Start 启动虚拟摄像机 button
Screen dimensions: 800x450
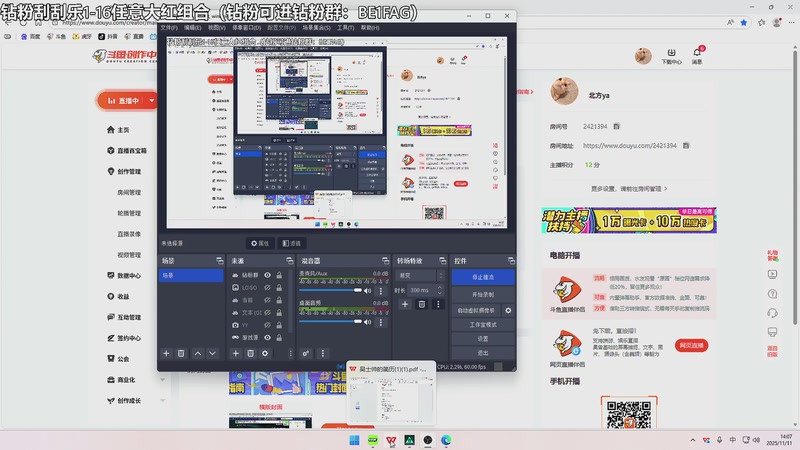477,310
